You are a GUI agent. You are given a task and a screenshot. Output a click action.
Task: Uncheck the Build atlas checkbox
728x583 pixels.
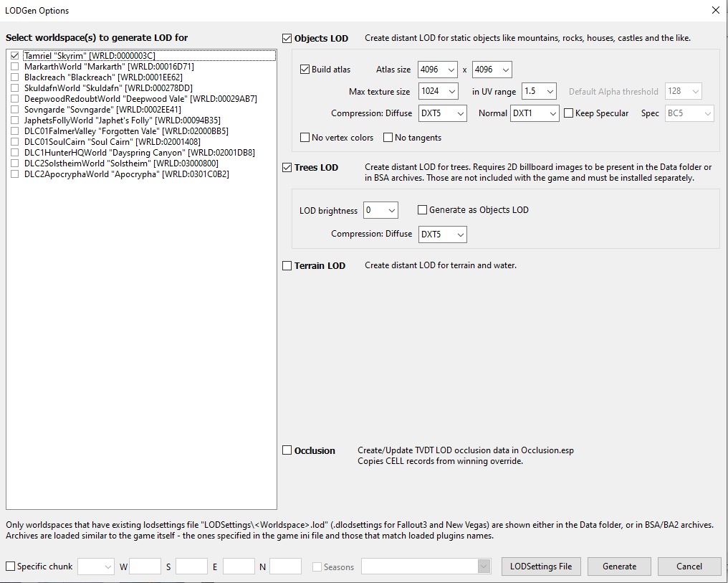[305, 70]
